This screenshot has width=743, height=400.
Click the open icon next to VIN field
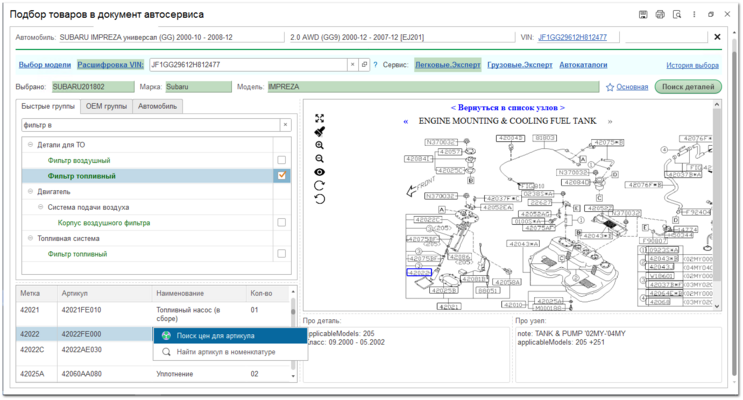[364, 65]
